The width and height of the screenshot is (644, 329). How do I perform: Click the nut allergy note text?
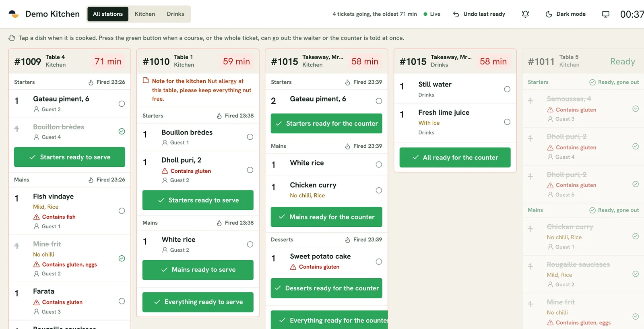[202, 90]
